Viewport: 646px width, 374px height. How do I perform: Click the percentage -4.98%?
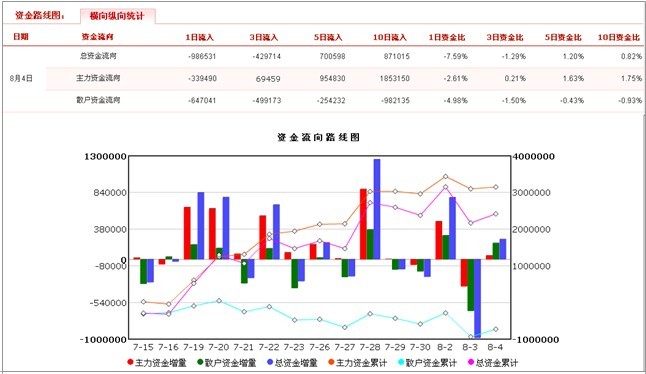point(456,101)
